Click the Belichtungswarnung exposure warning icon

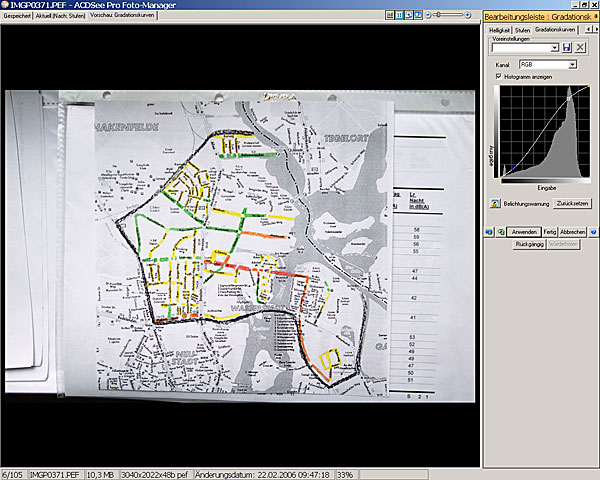pyautogui.click(x=494, y=203)
